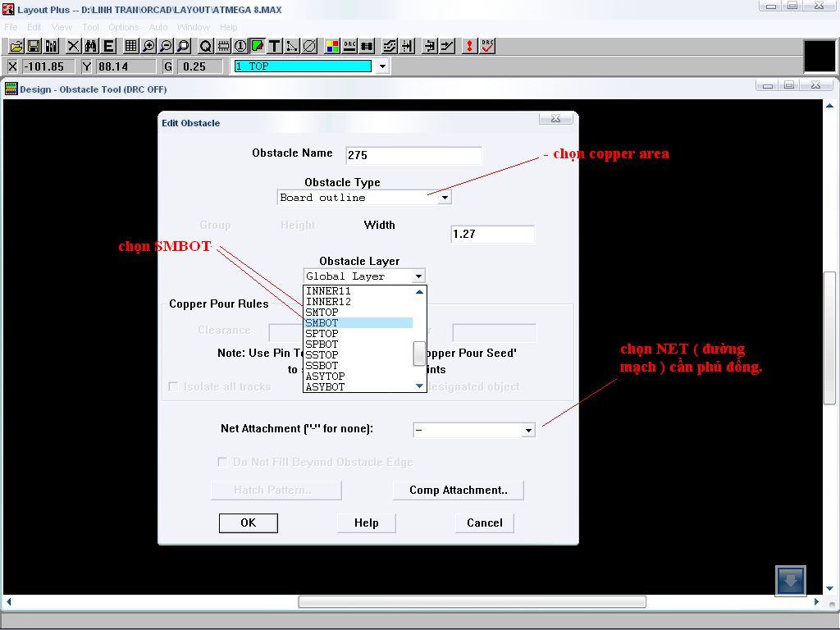Open the File menu
Image resolution: width=840 pixels, height=630 pixels.
tap(11, 27)
